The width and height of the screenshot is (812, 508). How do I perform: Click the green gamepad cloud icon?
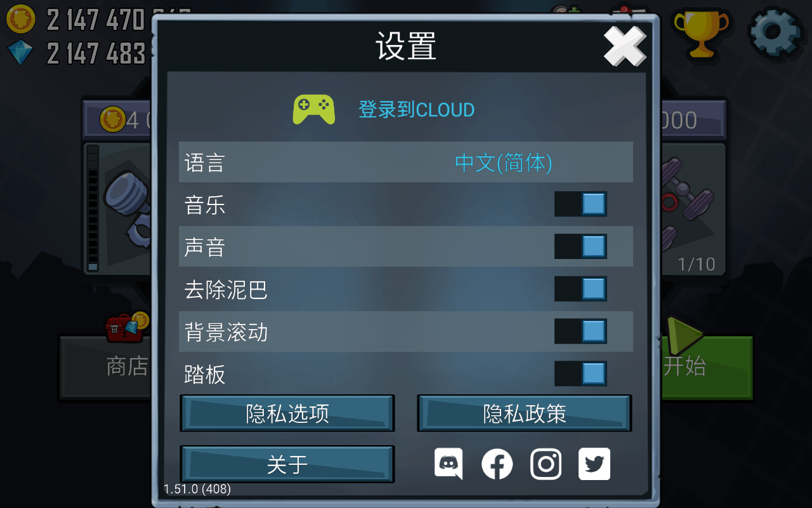[314, 109]
